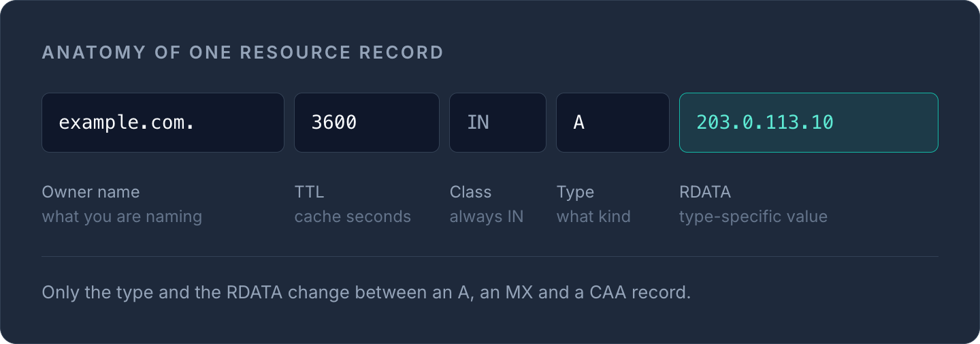Click the highlighted 203.0.113.10 RDATA box
The image size is (980, 344).
[x=808, y=123]
